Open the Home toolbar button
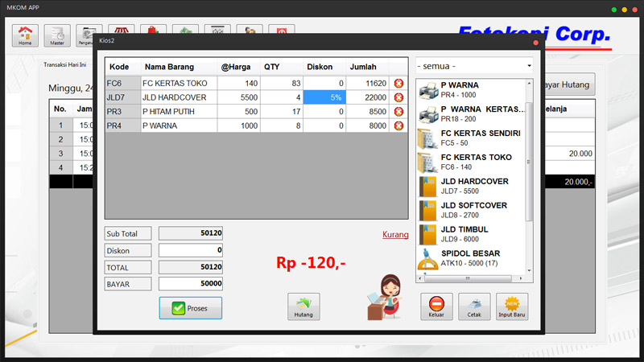This screenshot has width=644, height=362. 25,35
